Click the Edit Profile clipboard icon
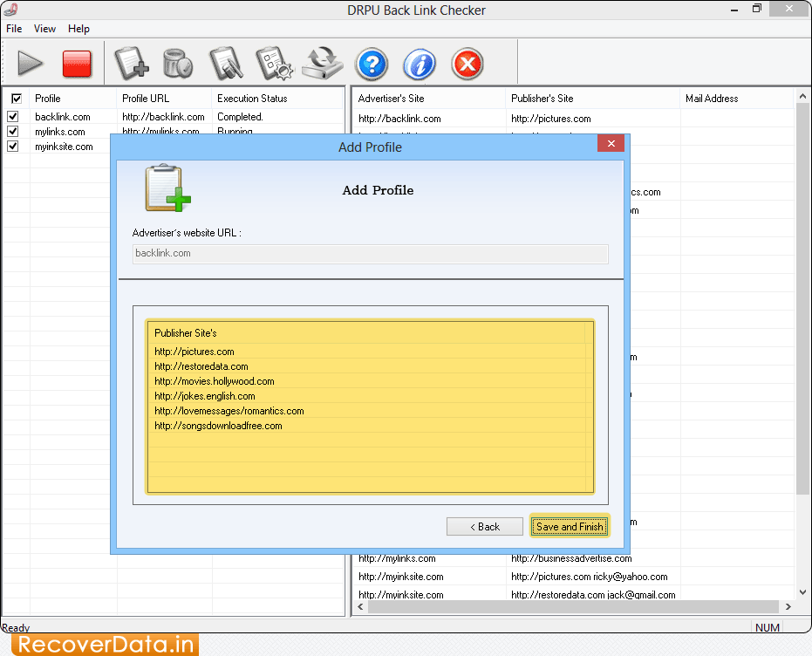 226,64
